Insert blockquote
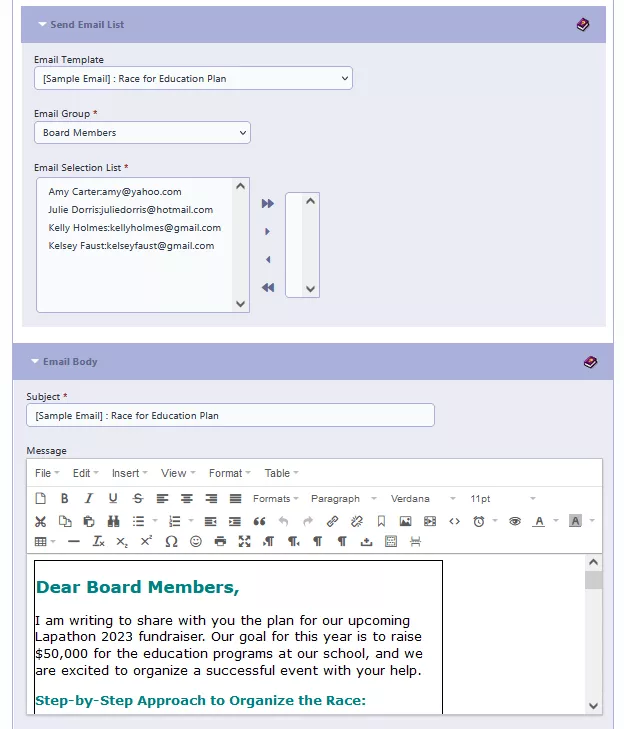624x729 pixels. tap(259, 521)
